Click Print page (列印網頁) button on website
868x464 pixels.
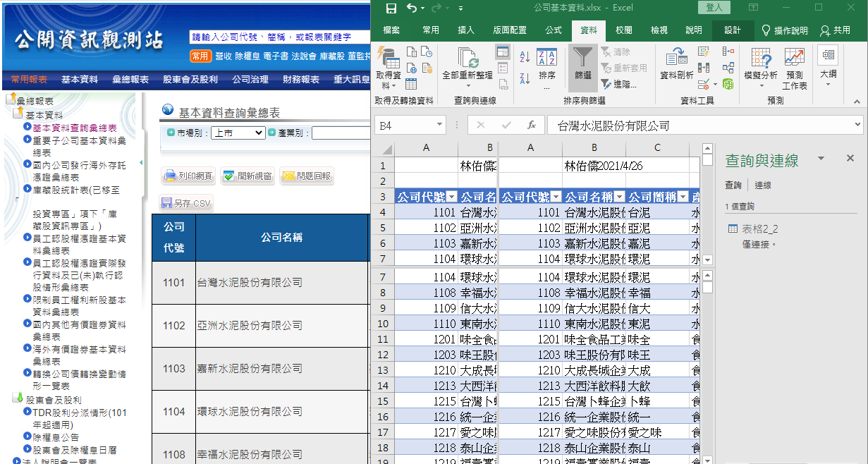coord(188,176)
